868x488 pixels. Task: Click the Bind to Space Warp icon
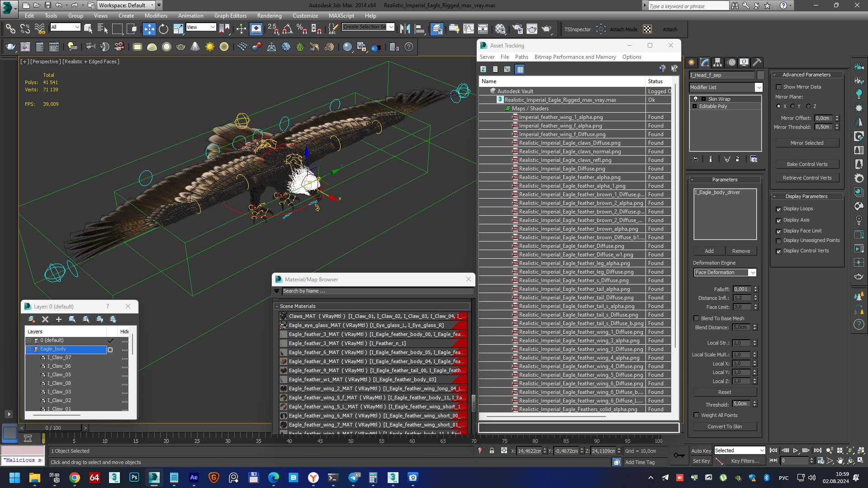click(40, 29)
